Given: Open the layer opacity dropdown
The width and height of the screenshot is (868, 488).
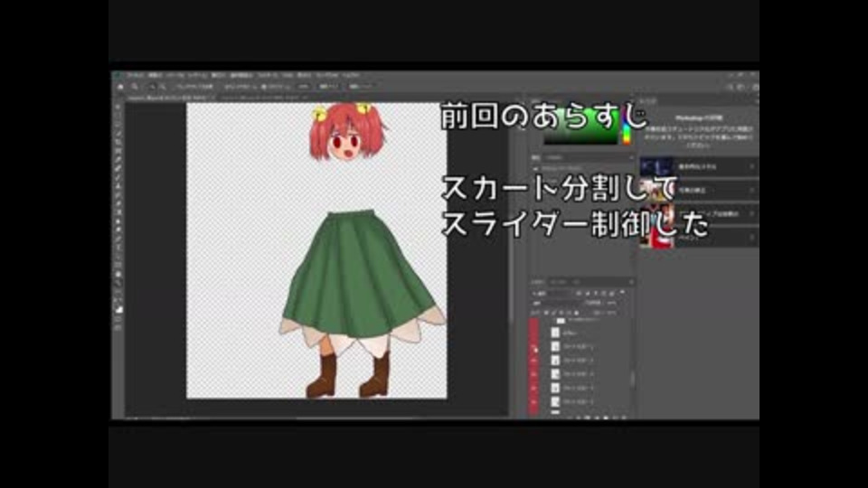Looking at the screenshot, I should pyautogui.click(x=612, y=304).
